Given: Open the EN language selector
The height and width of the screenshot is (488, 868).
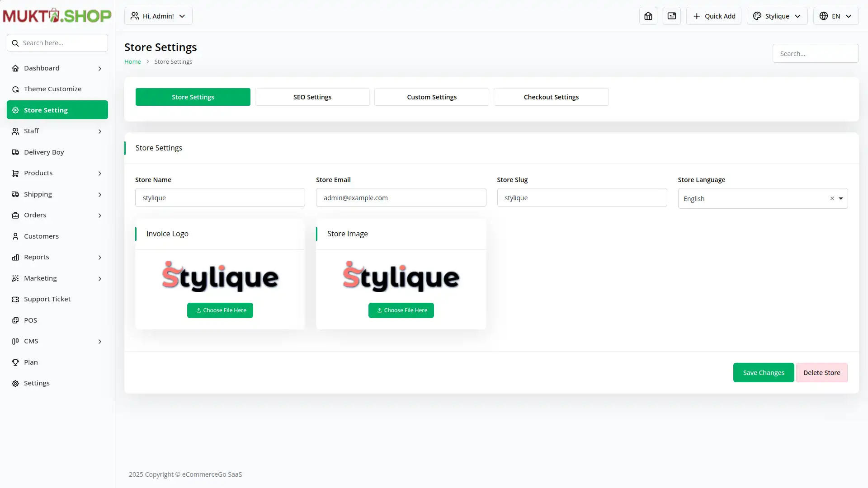Looking at the screenshot, I should click(x=835, y=16).
